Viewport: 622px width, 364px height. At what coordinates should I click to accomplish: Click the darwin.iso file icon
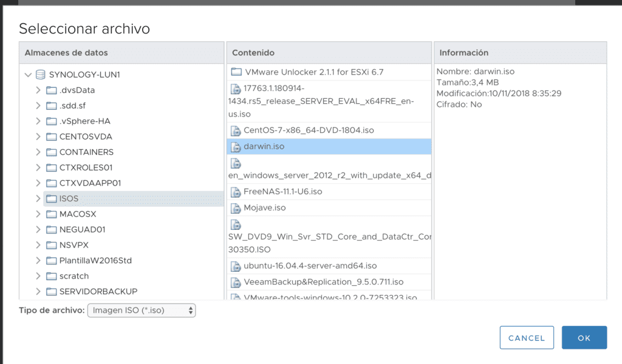(235, 146)
